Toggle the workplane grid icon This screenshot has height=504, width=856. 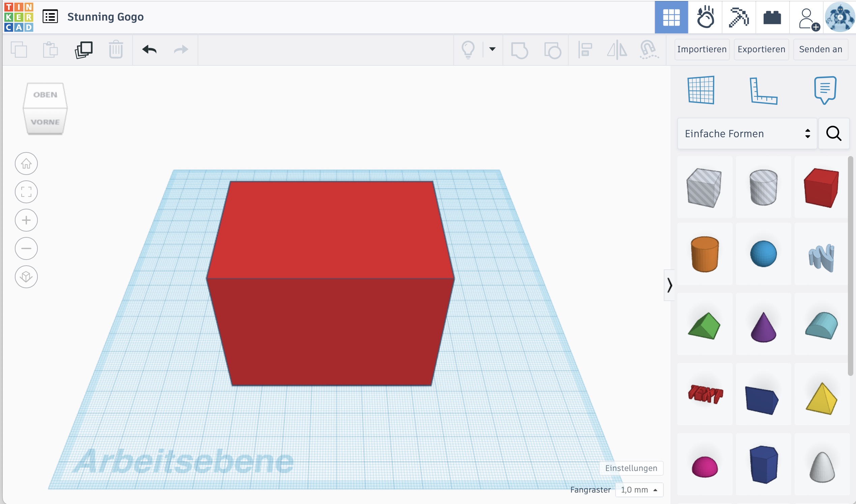[702, 90]
